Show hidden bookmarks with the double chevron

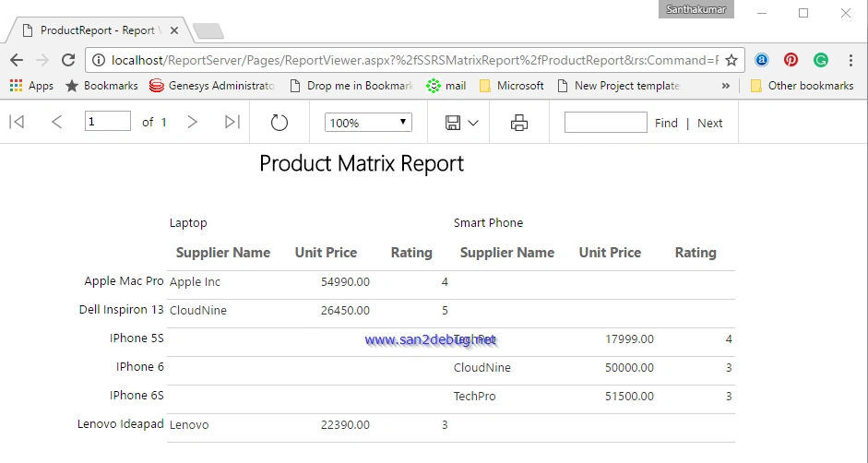click(726, 86)
